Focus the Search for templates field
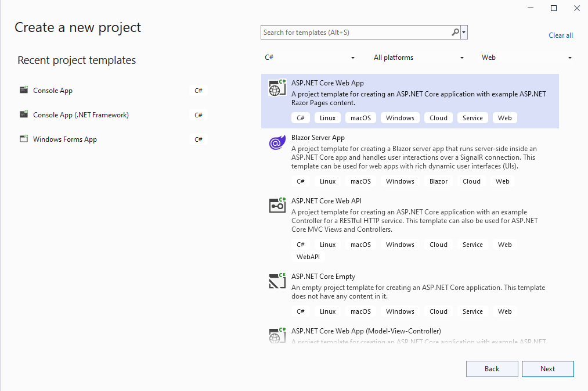This screenshot has width=588, height=391. 355,33
